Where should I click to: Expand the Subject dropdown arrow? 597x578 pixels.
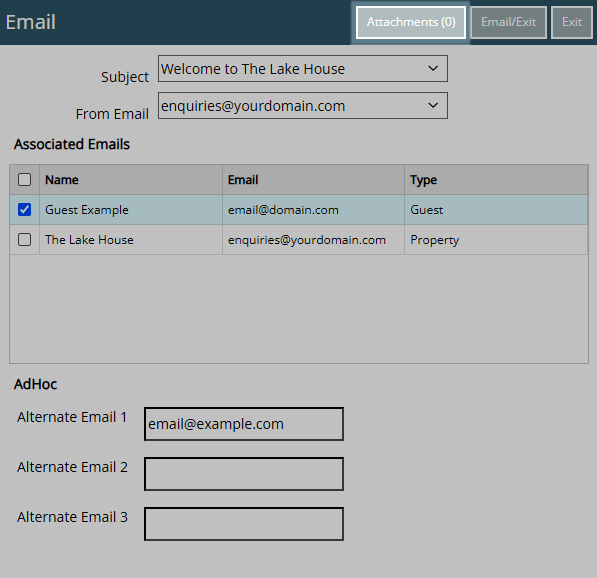(x=433, y=69)
